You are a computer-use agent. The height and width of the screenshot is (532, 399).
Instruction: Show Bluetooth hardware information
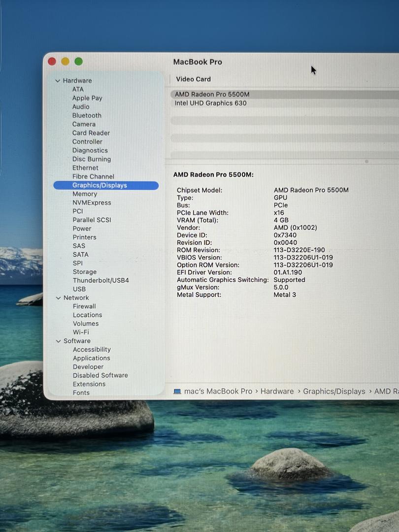[87, 116]
